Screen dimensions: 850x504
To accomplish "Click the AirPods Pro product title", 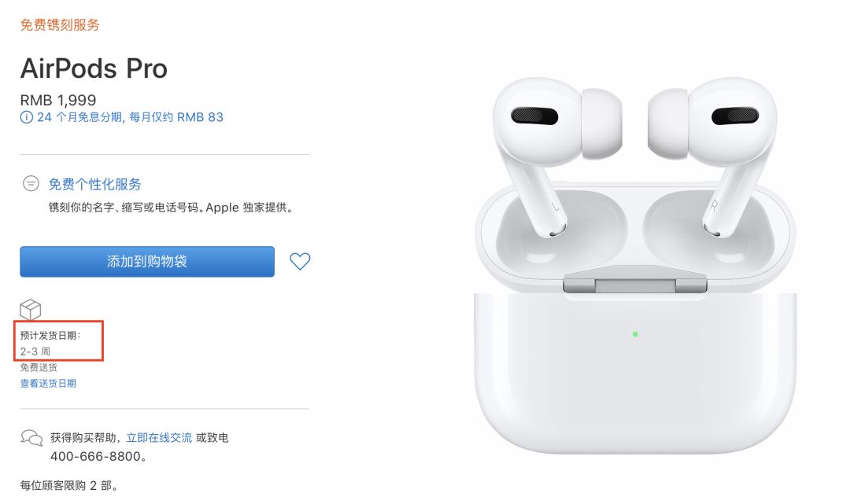I will coord(94,68).
